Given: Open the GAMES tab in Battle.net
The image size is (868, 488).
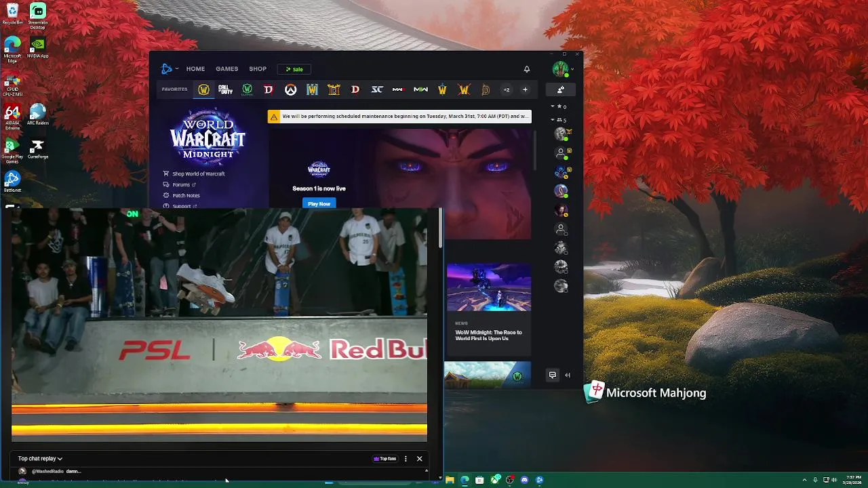Looking at the screenshot, I should tap(226, 69).
